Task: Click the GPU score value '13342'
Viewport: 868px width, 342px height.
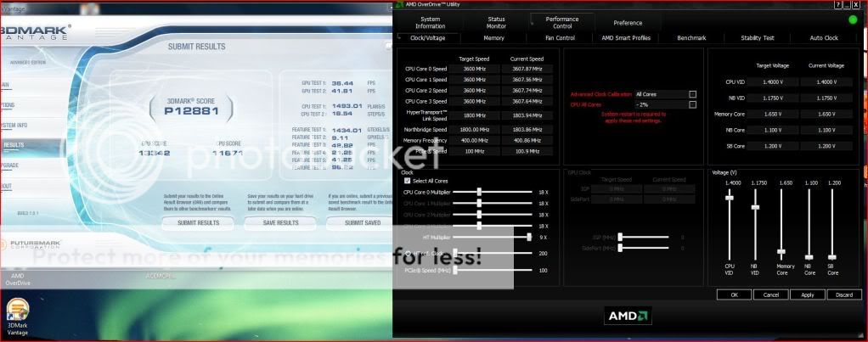Action: pyautogui.click(x=154, y=154)
